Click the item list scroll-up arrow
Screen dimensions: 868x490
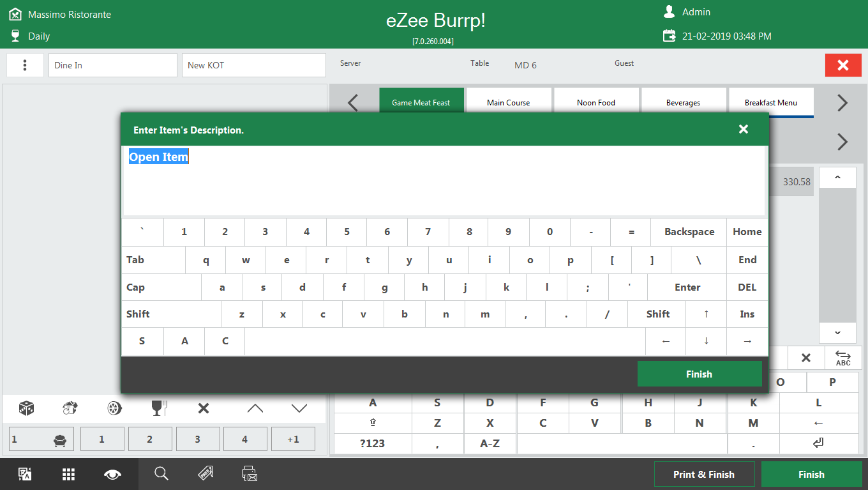pos(837,178)
